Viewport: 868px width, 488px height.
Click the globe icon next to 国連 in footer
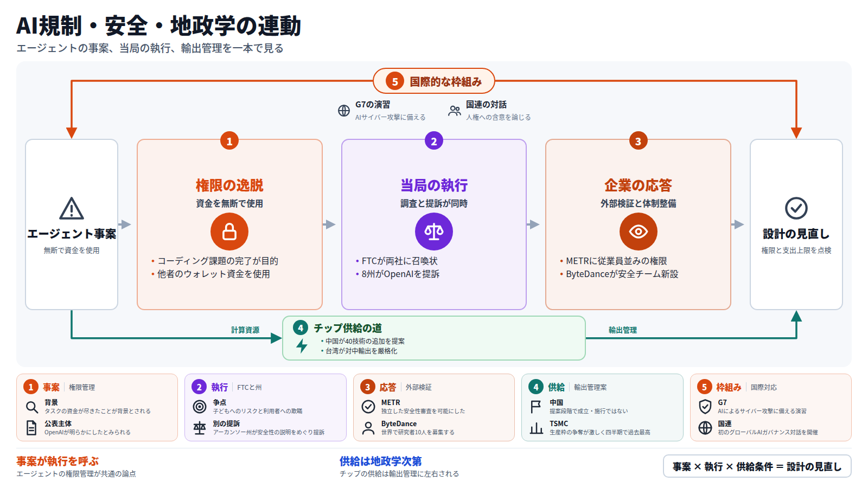pyautogui.click(x=705, y=428)
